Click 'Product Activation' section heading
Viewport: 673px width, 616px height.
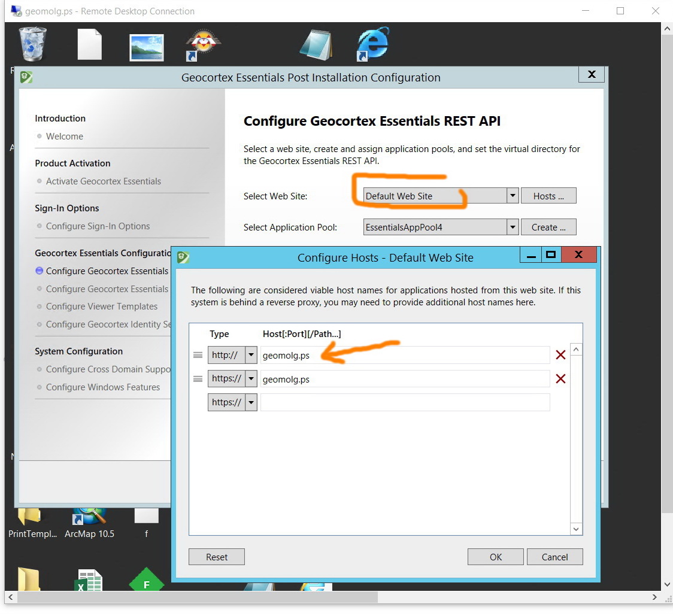[72, 163]
